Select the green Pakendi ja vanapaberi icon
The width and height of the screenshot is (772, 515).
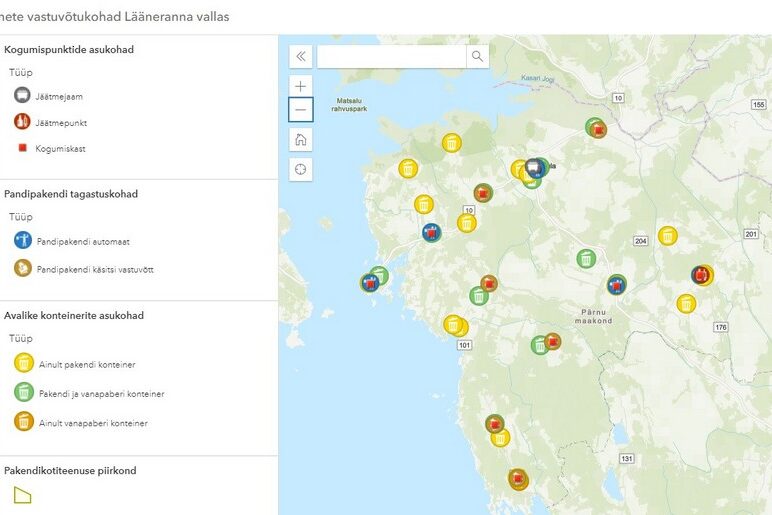(23, 393)
